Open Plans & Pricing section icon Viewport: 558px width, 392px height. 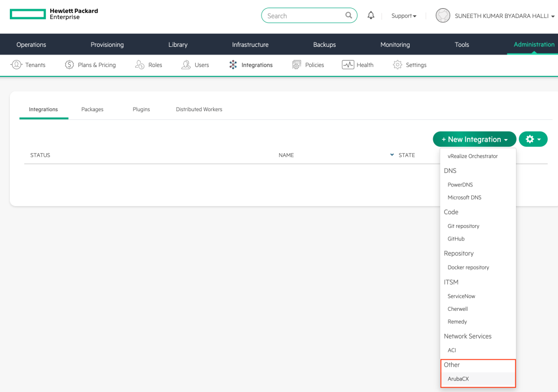(69, 65)
